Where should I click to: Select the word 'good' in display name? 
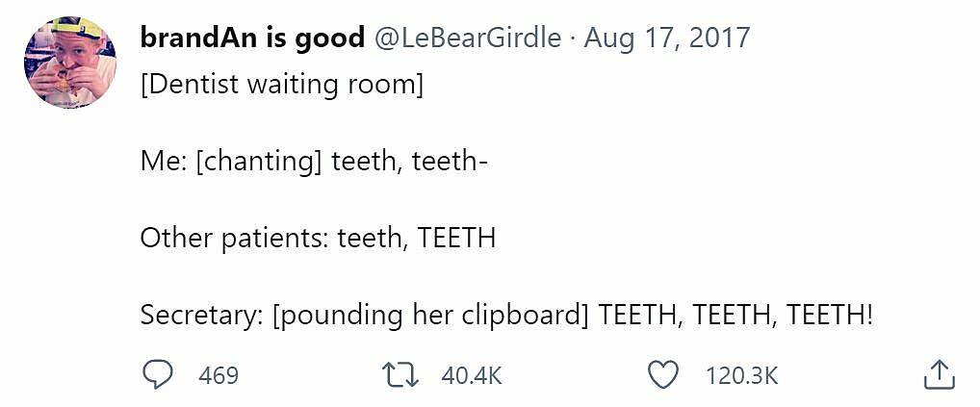[329, 39]
